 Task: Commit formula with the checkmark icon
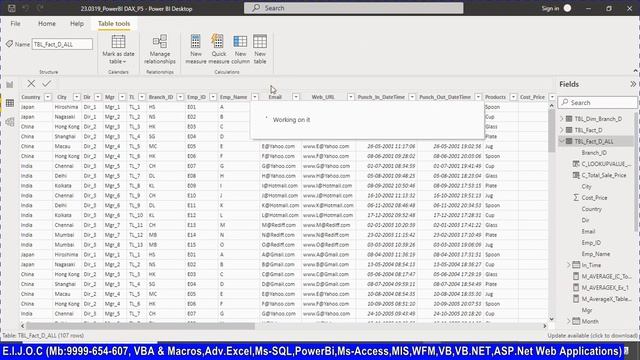[47, 84]
